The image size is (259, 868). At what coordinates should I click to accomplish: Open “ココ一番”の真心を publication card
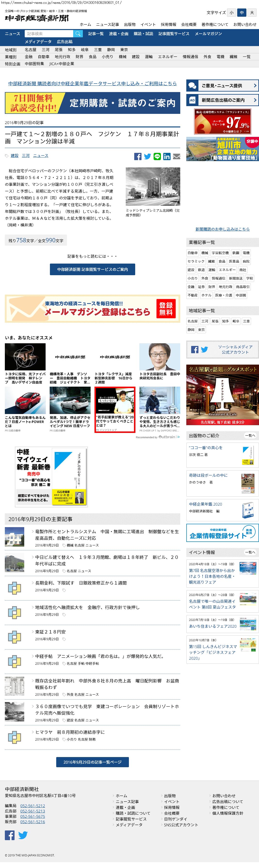click(222, 455)
